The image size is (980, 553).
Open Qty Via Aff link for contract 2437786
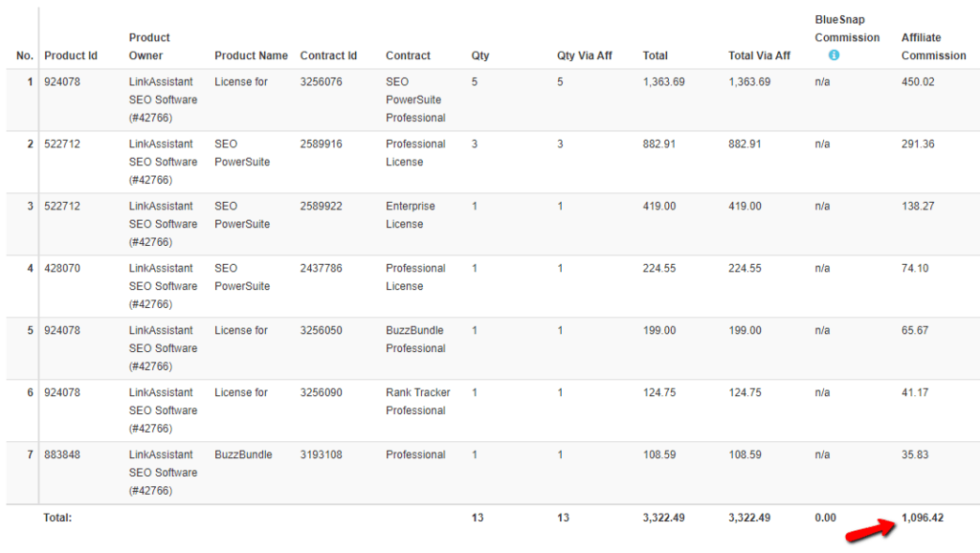[x=560, y=269]
